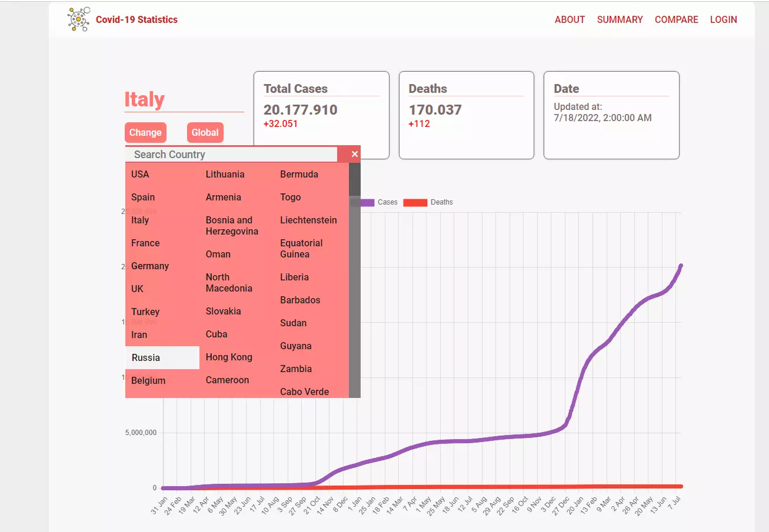Choose USA in the country list
Image resolution: width=769 pixels, height=532 pixels.
point(140,174)
